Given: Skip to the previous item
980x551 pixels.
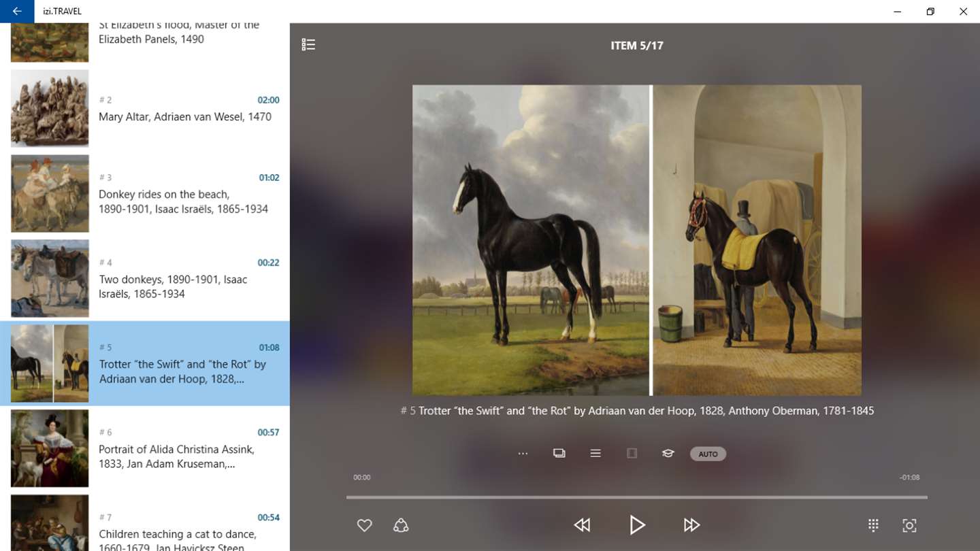Looking at the screenshot, I should (582, 524).
